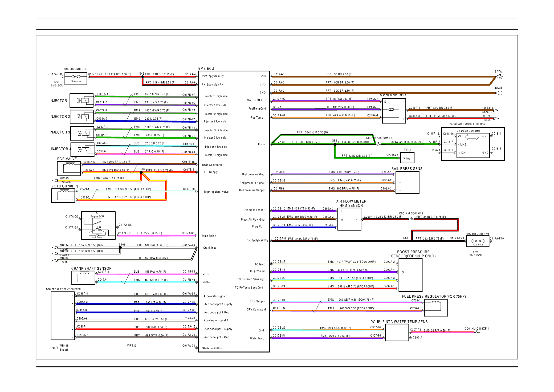Click splice S106 on crank input wire
Screen dimensions: 554x392
[x=120, y=248]
